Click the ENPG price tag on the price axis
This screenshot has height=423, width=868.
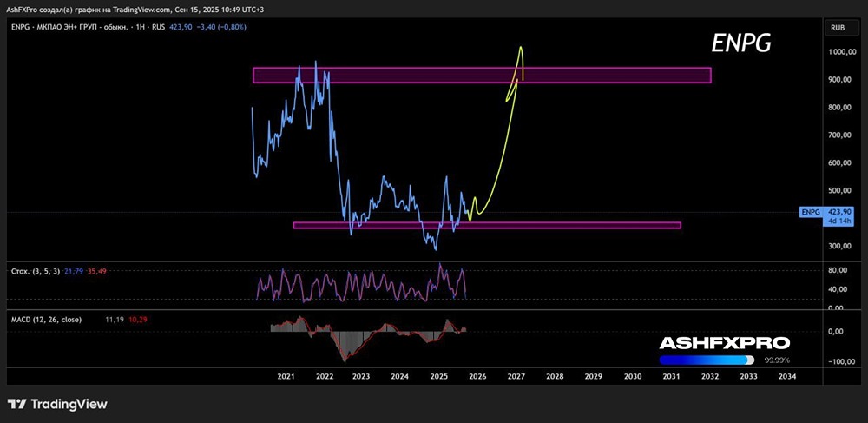click(809, 211)
